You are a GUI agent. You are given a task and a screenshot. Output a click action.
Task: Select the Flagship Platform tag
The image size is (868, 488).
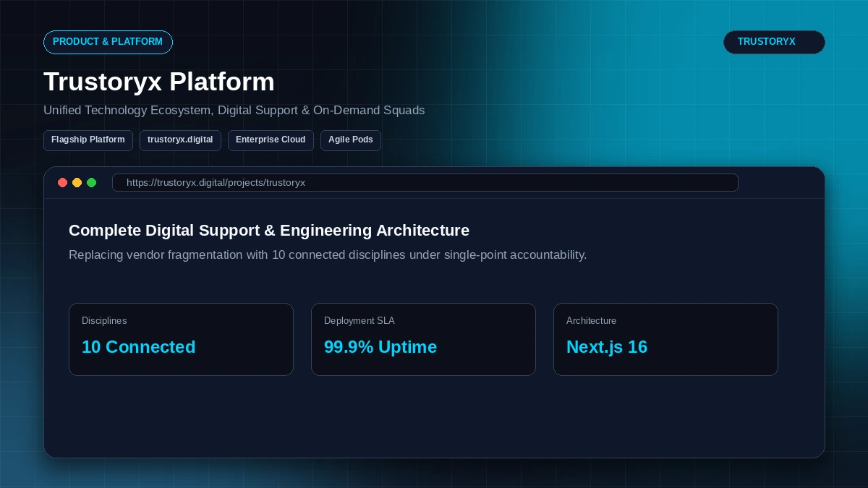tap(88, 140)
